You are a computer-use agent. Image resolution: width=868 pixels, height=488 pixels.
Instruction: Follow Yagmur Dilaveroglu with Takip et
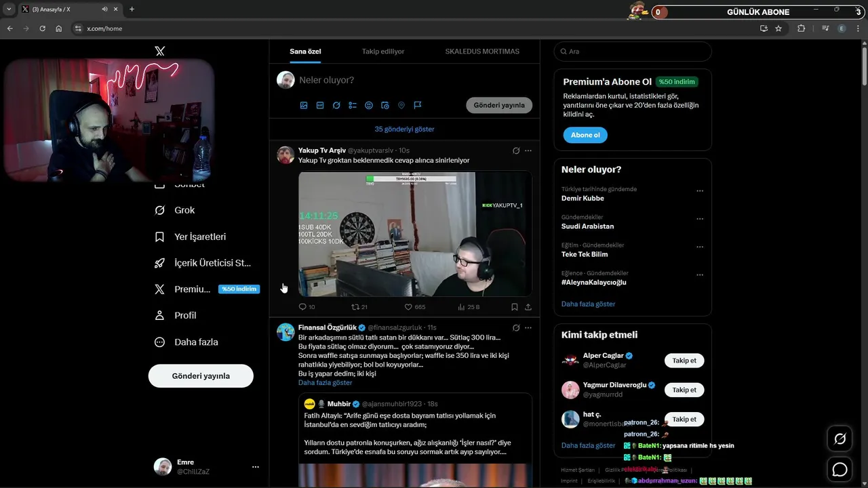pos(684,390)
